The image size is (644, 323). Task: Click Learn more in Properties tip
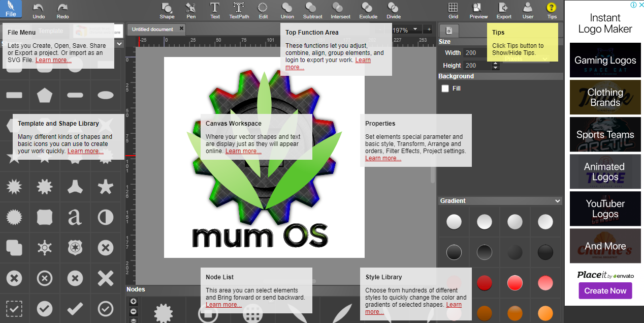pos(383,158)
